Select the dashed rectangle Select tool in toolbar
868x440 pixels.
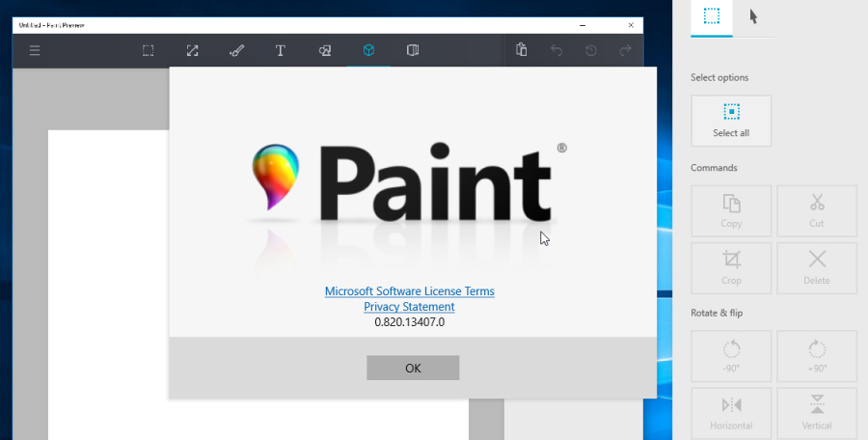(149, 50)
